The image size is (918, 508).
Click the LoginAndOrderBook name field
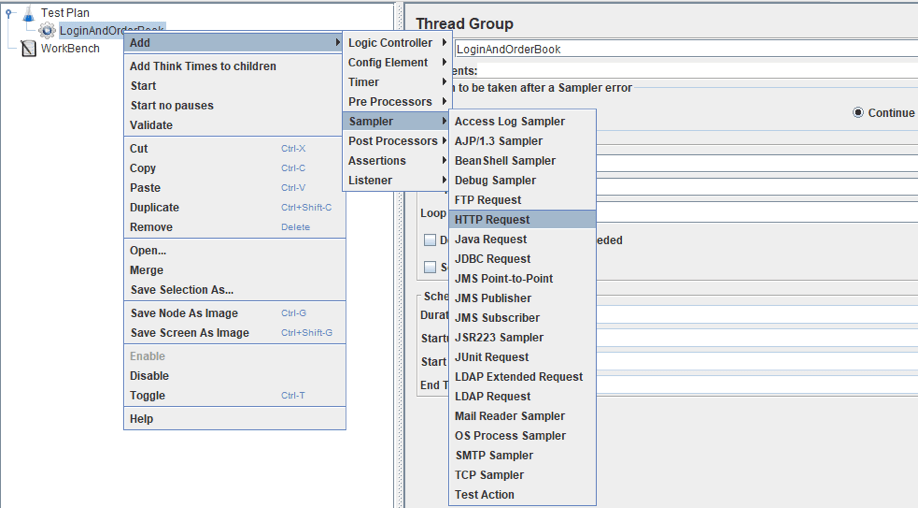click(686, 49)
